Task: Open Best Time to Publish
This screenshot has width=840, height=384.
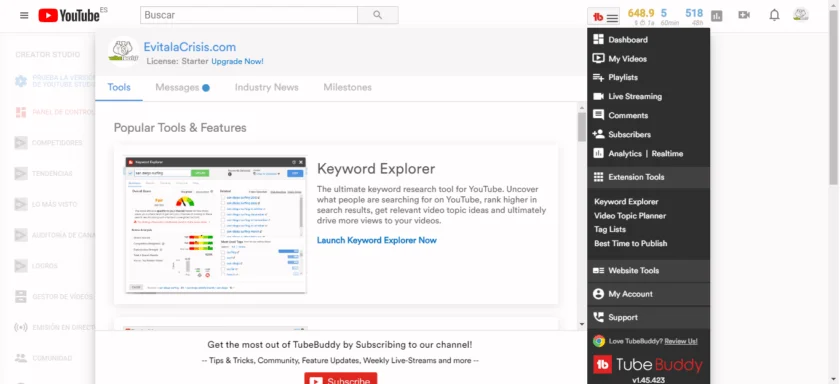Action: [x=631, y=243]
